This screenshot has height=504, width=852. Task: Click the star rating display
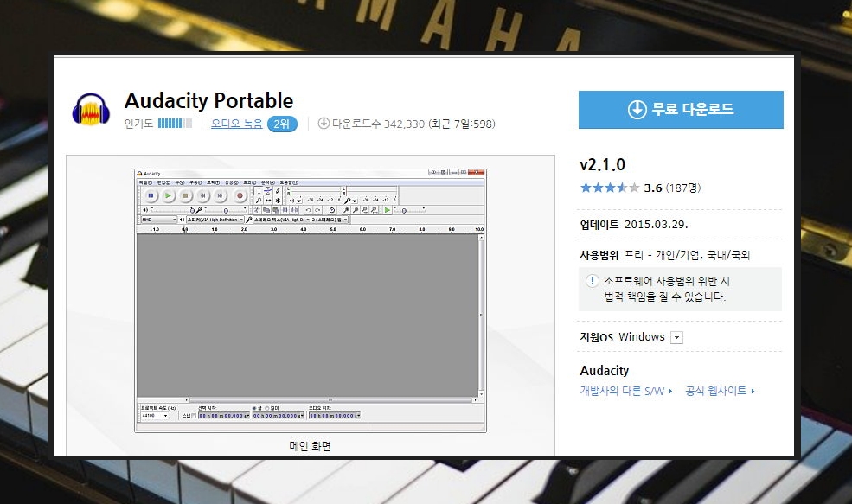tap(610, 188)
